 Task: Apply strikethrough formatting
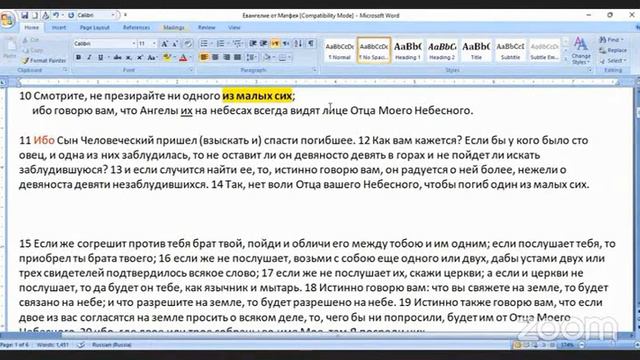117,58
